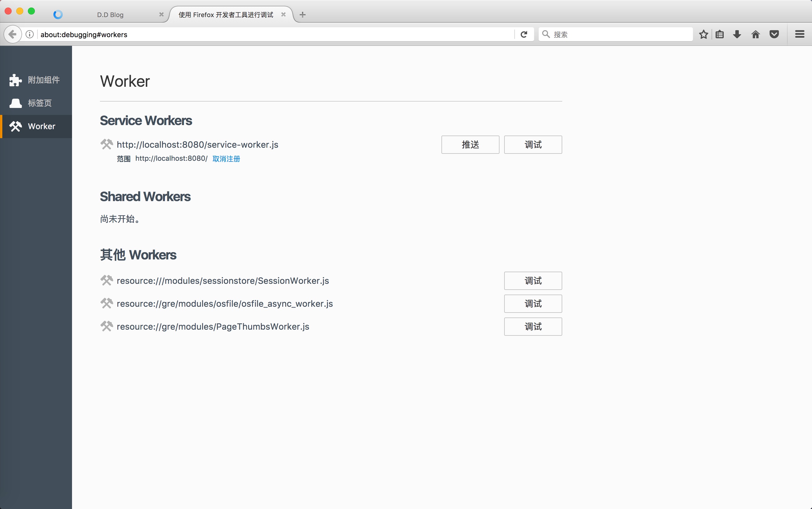Open the downloads arrow icon
The image size is (812, 509).
click(737, 34)
